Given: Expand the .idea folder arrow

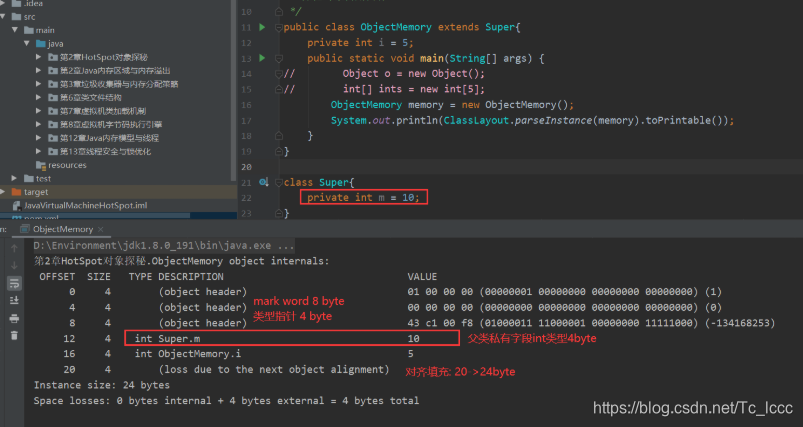Looking at the screenshot, I should [3, 3].
